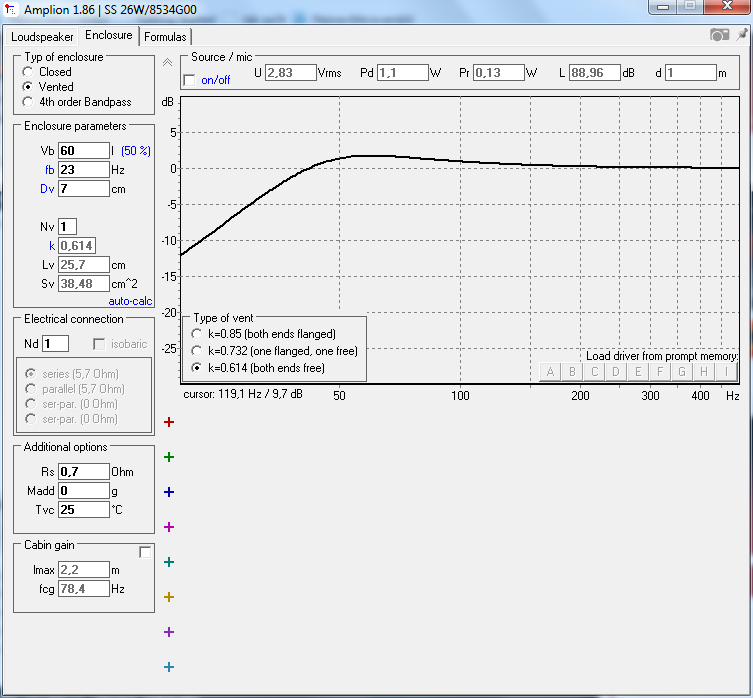The height and width of the screenshot is (698, 753).
Task: Click the green plus curve marker
Action: pyautogui.click(x=169, y=457)
